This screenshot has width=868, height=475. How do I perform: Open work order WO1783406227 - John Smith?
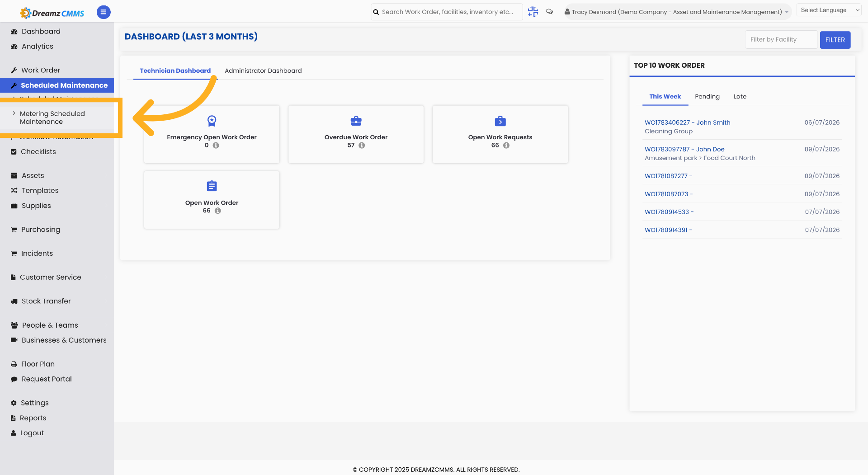tap(687, 122)
